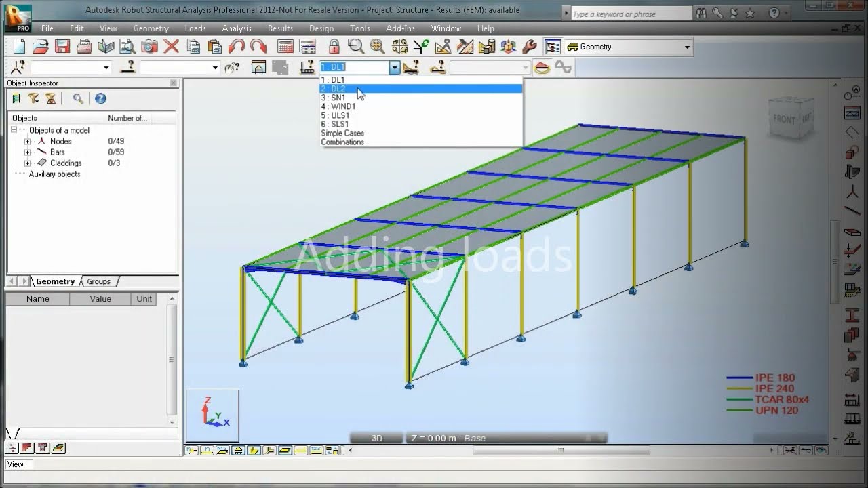Choose 5 : ULS1 combination
Viewport: 868px width, 488px height.
(x=421, y=115)
